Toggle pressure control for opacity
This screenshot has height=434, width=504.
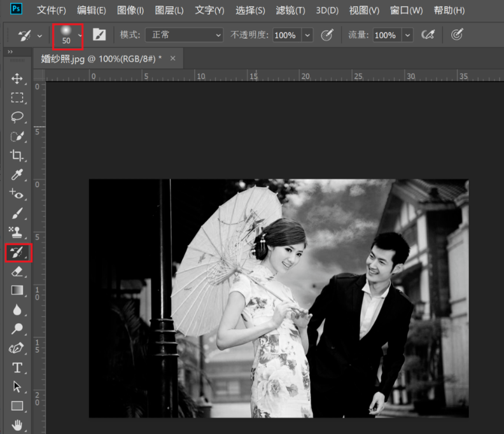click(x=327, y=35)
